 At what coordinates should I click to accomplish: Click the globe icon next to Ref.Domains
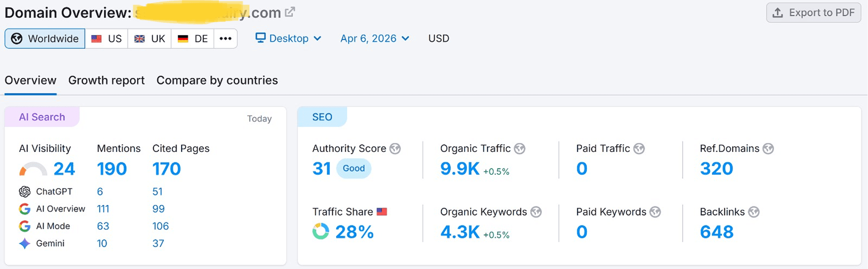click(768, 149)
